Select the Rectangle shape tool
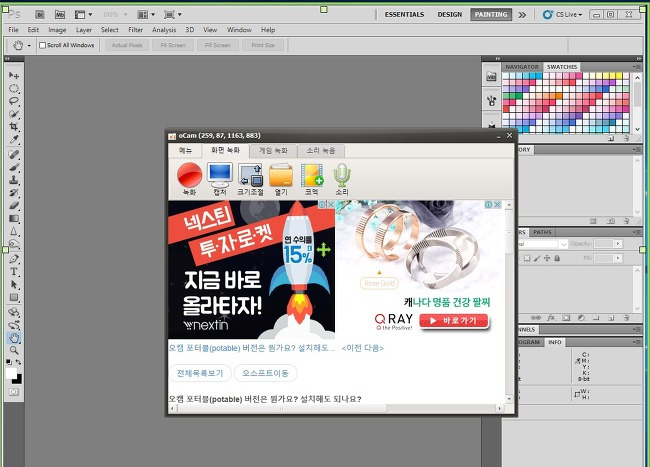 tap(14, 298)
